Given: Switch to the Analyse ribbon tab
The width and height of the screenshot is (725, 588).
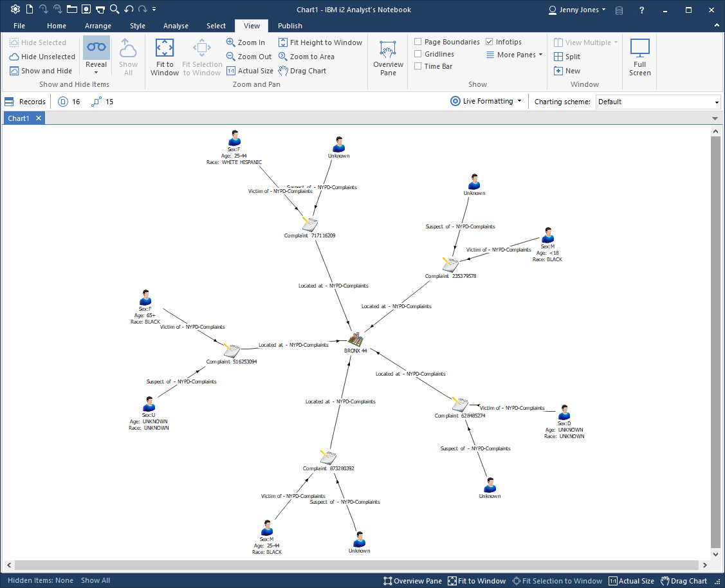Looking at the screenshot, I should point(176,26).
